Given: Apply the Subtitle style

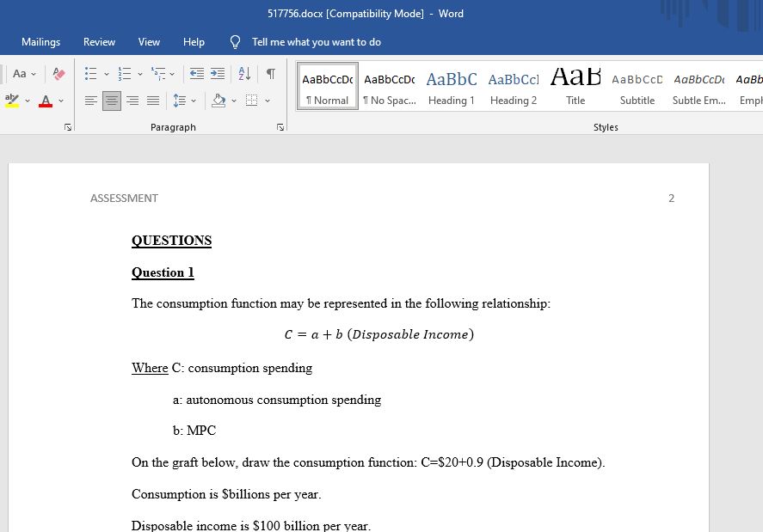Looking at the screenshot, I should pyautogui.click(x=637, y=86).
